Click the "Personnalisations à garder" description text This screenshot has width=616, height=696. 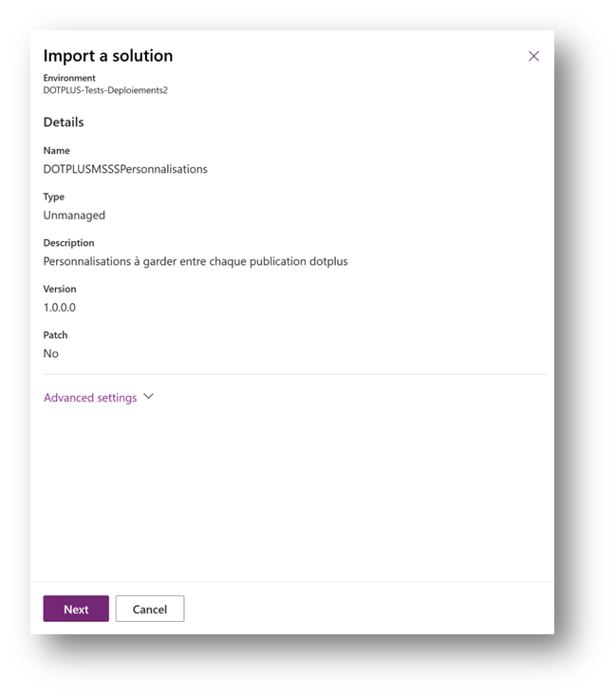click(x=196, y=261)
